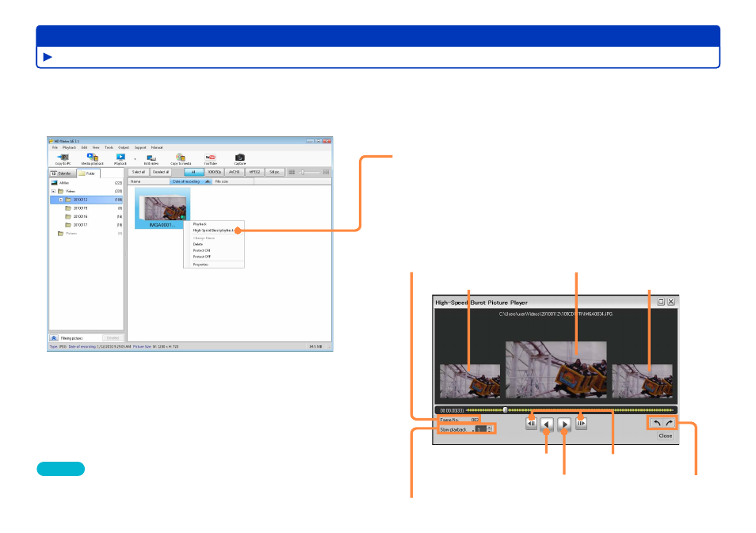The image size is (756, 533).
Task: Toggle the MPEG2 filter button
Action: (254, 172)
